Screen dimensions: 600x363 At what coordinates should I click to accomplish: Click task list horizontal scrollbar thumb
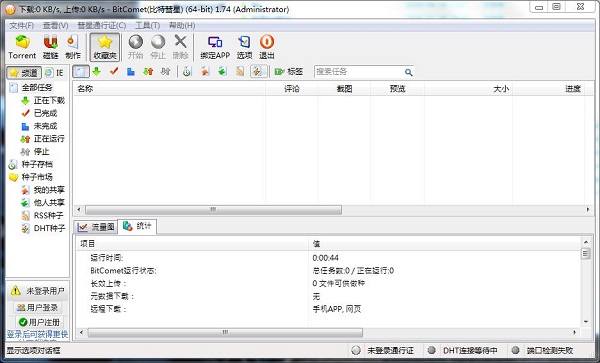[x=213, y=210]
